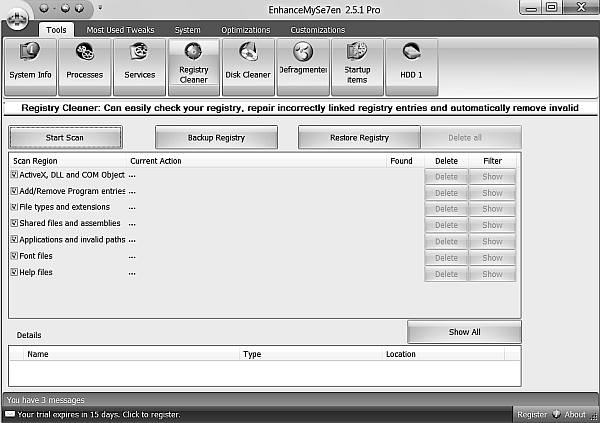Viewport: 600px width, 423px height.
Task: Switch to the Most Used Tweaks tab
Action: click(120, 30)
